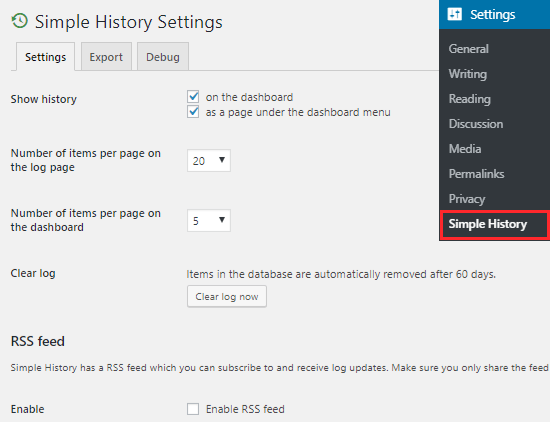
Task: Open Privacy settings
Action: point(467,199)
